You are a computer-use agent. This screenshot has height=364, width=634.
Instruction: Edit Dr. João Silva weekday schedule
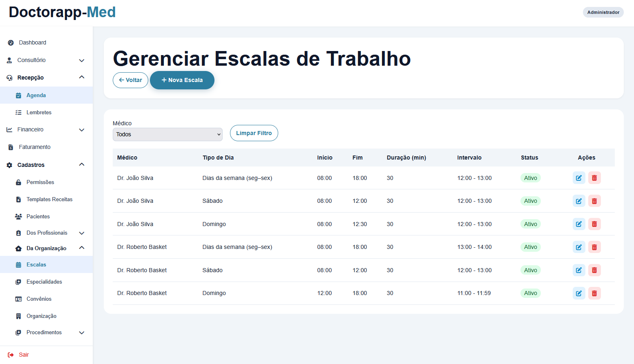579,178
